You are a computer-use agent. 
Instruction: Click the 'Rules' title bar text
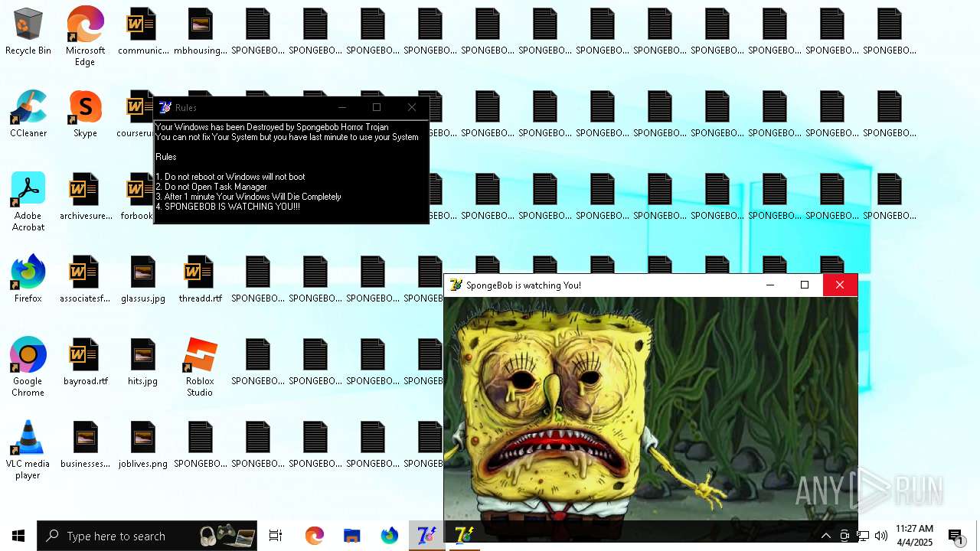185,108
